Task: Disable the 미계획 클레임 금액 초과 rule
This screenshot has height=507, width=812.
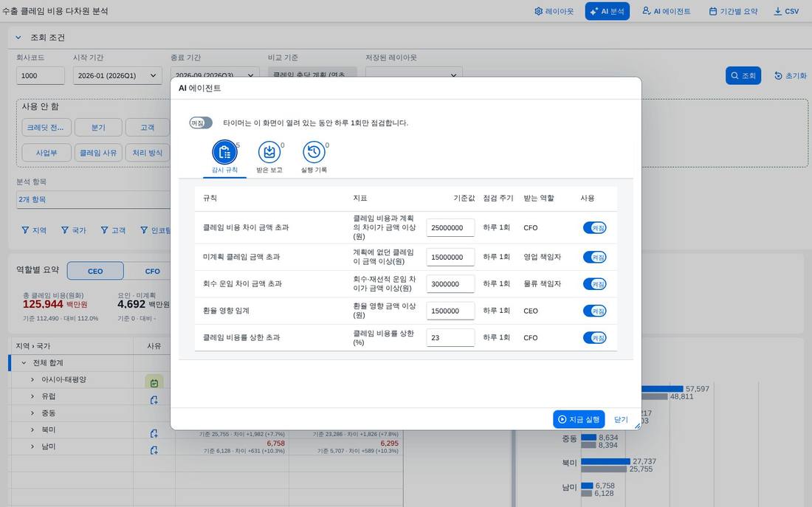Action: 594,257
